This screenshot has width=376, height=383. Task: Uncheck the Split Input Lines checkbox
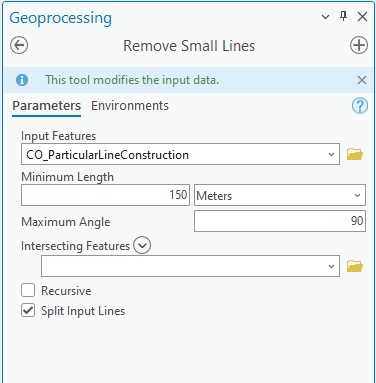(x=28, y=310)
